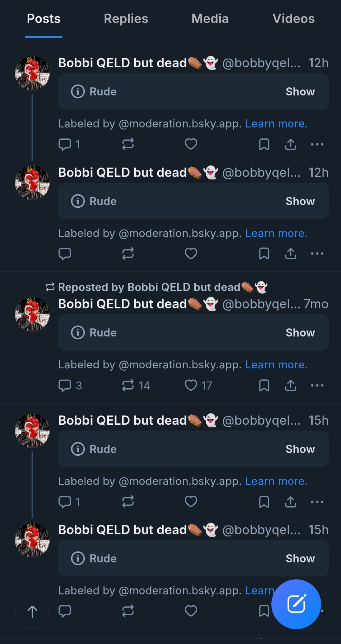Screen dimensions: 341x644
Task: Share the first 12h post
Action: (290, 144)
